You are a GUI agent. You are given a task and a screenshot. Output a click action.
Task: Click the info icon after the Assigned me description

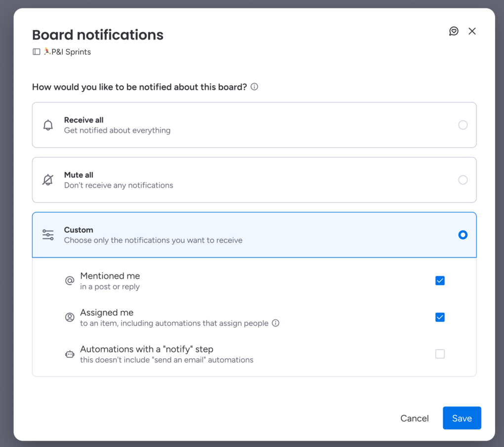pos(276,323)
